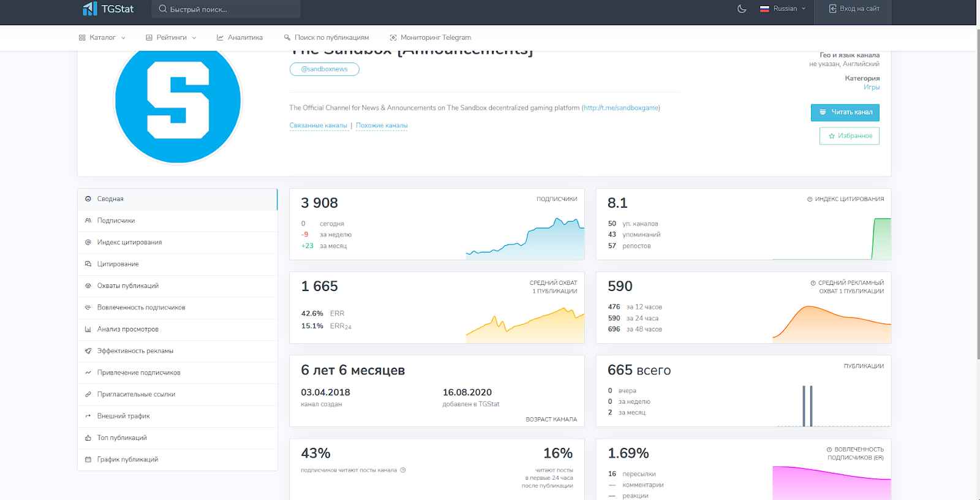
Task: Click the 'Читать канал' button
Action: click(845, 112)
